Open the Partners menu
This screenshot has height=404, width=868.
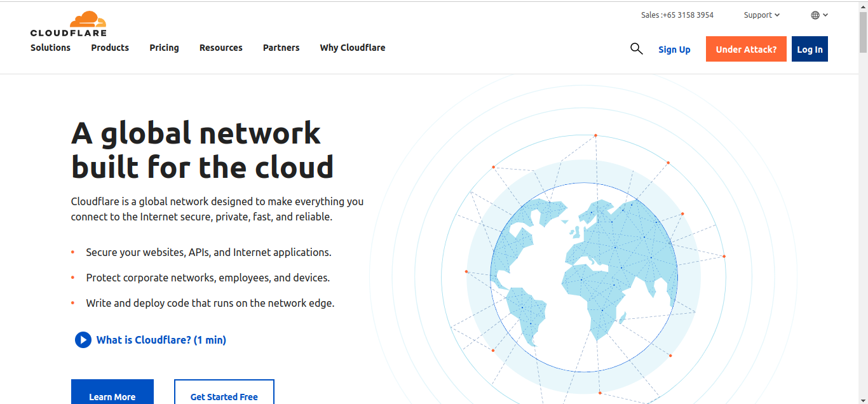pos(281,48)
